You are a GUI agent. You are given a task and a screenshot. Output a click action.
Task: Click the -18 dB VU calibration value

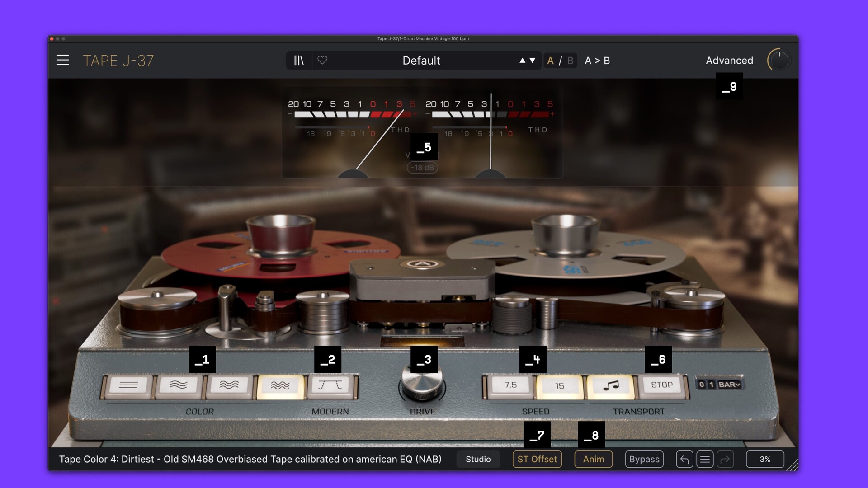422,168
